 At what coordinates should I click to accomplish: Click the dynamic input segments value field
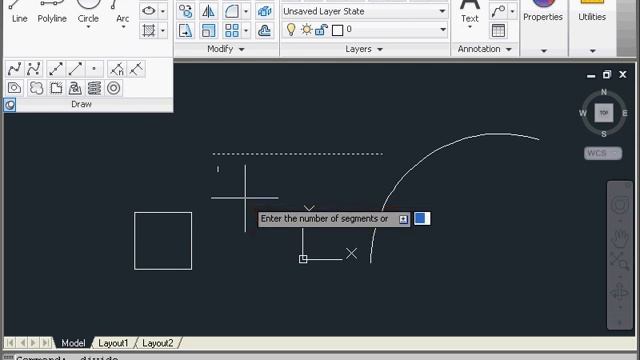click(422, 218)
